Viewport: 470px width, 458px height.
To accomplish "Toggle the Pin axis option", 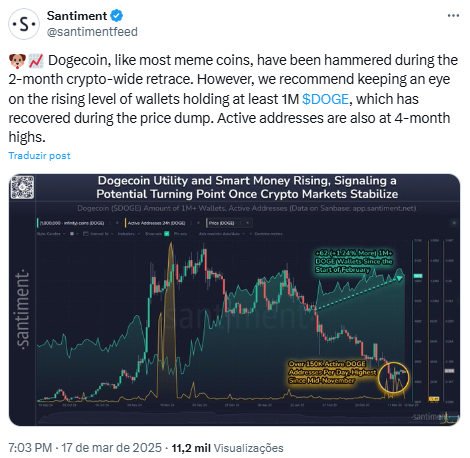I will pyautogui.click(x=180, y=234).
